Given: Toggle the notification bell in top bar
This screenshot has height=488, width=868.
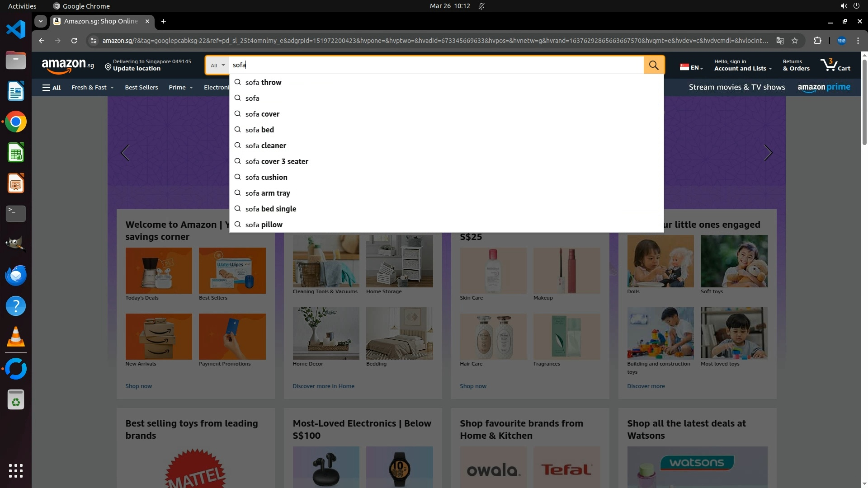Looking at the screenshot, I should pyautogui.click(x=481, y=6).
